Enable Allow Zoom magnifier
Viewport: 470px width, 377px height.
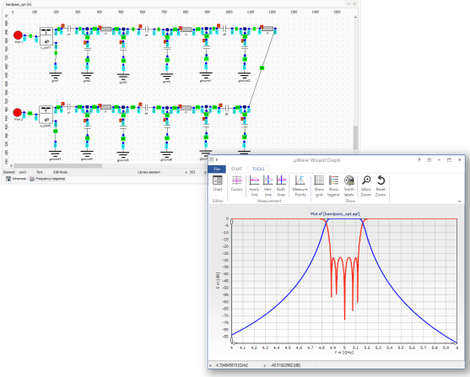click(x=366, y=186)
